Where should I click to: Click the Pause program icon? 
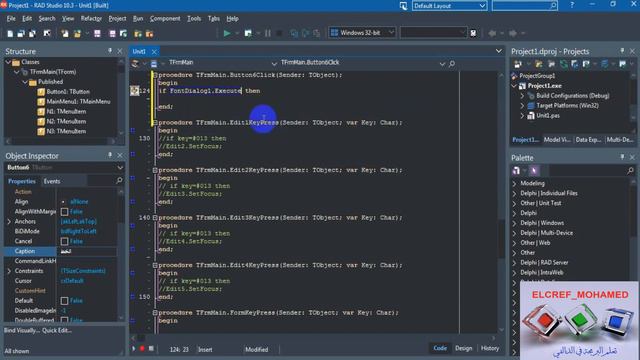(268, 33)
